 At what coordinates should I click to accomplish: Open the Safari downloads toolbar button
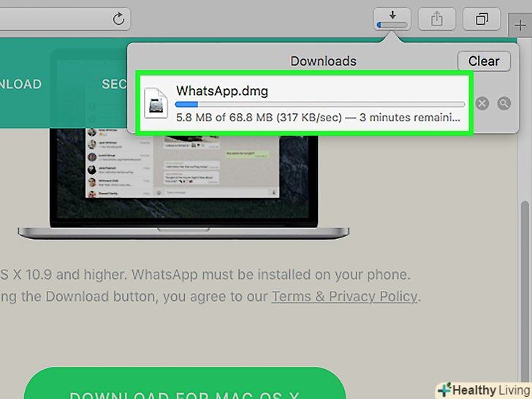click(392, 19)
